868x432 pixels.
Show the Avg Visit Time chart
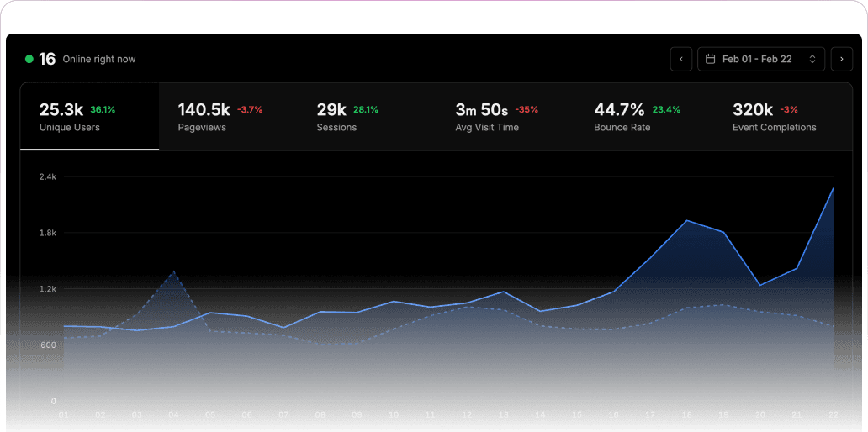[505, 117]
